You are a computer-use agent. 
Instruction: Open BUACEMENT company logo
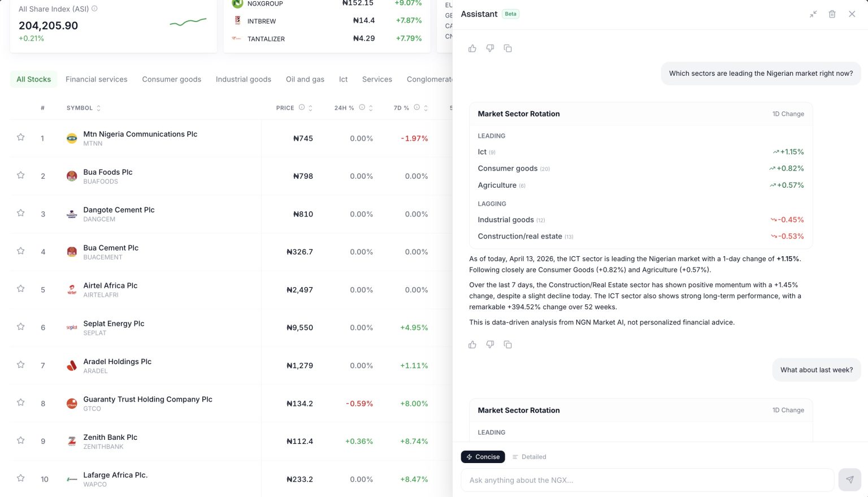(x=72, y=252)
